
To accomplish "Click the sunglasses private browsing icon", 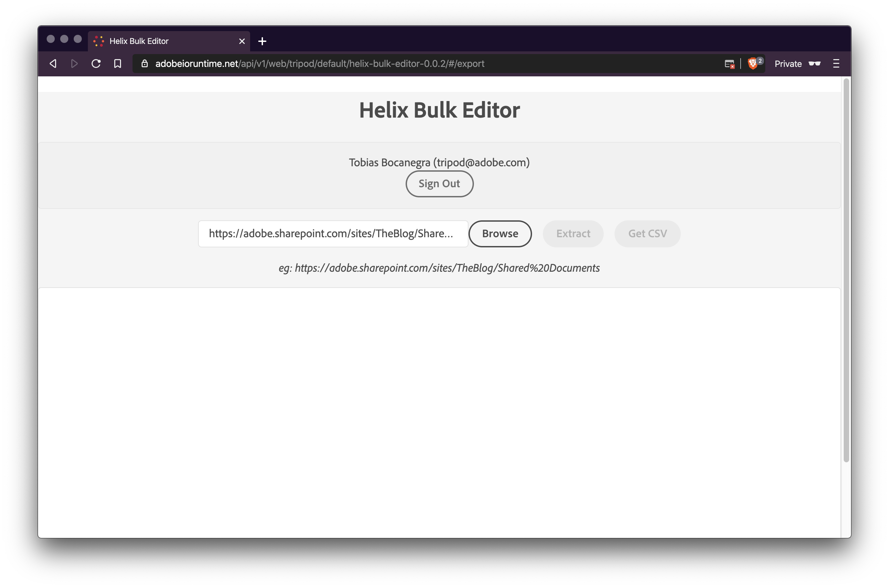I will click(814, 64).
